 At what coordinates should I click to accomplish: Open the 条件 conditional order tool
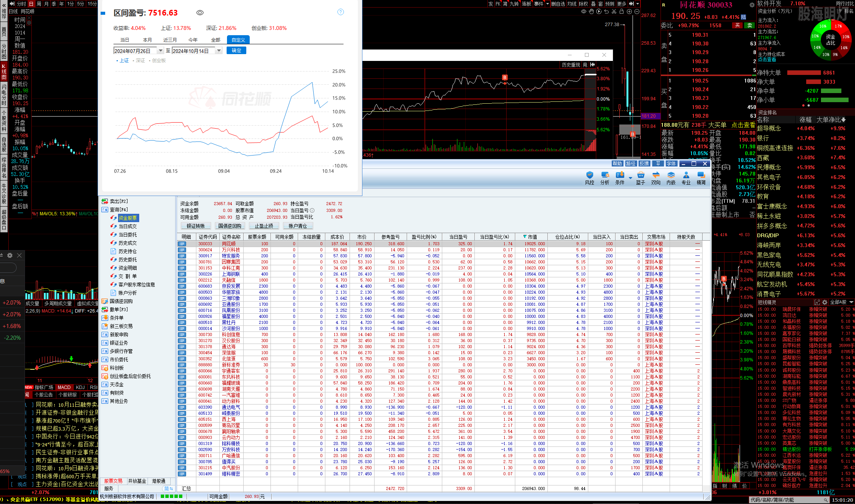coord(620,178)
